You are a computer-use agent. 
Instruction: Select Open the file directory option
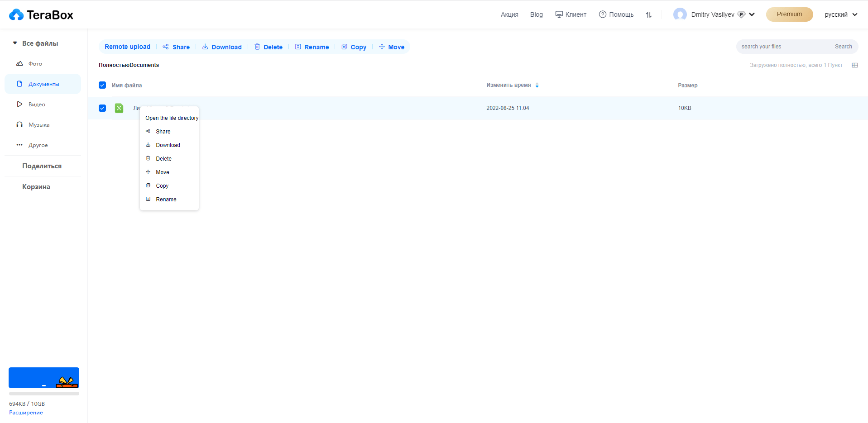click(172, 118)
